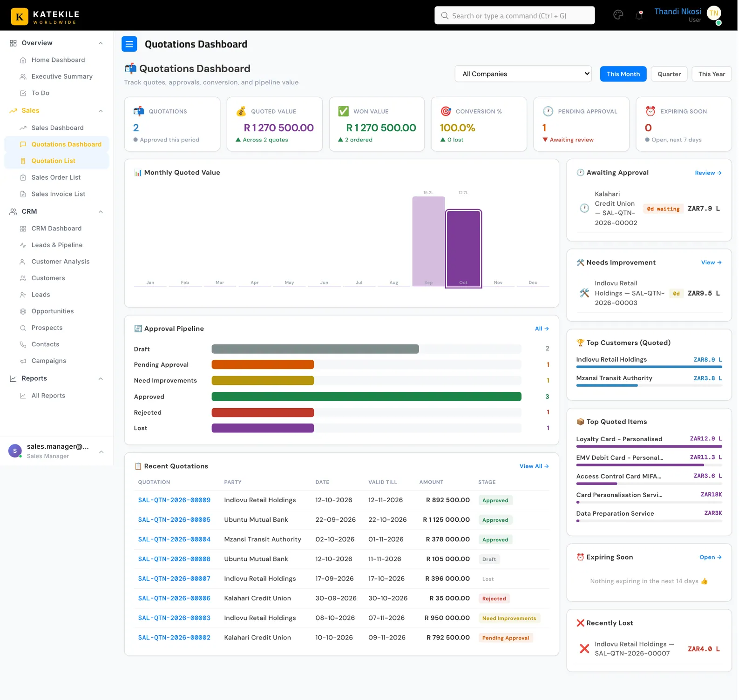Click the All link in Approval Pipeline

point(542,329)
